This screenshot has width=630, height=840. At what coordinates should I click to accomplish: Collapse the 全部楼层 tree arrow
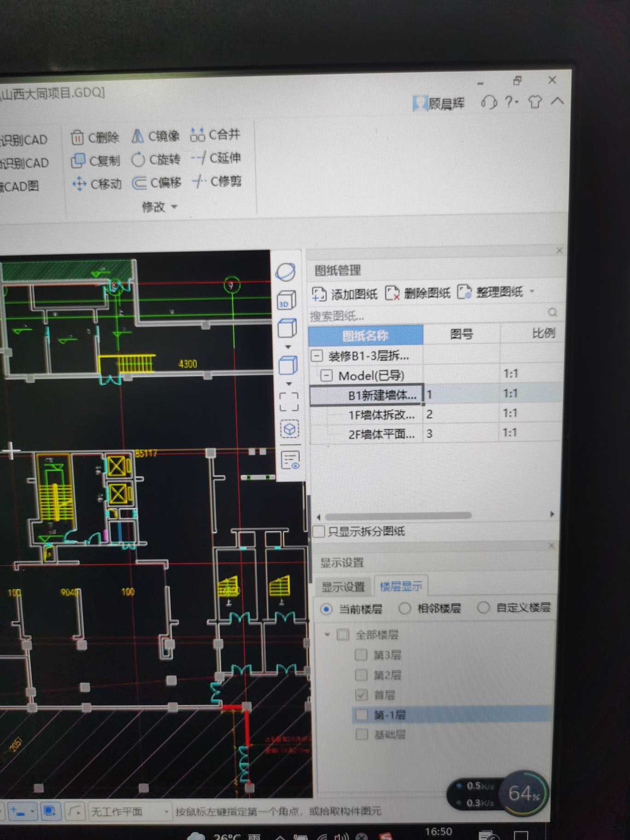pos(327,635)
